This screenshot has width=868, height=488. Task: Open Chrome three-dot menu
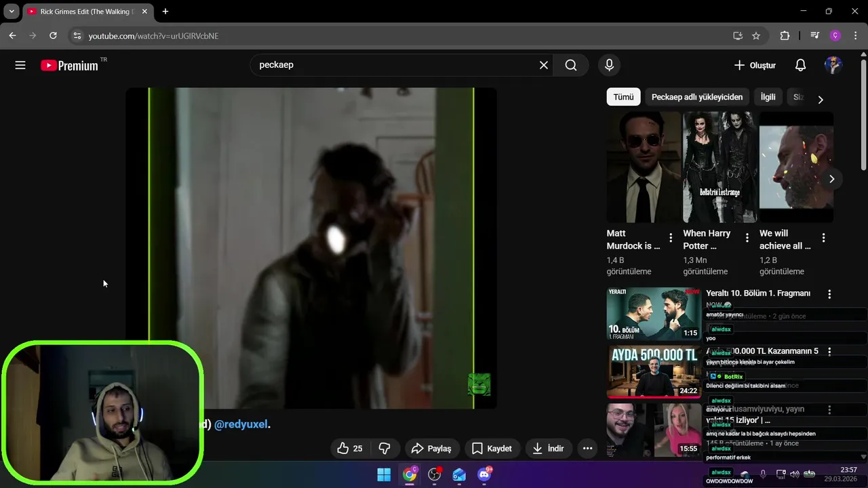[x=856, y=36]
